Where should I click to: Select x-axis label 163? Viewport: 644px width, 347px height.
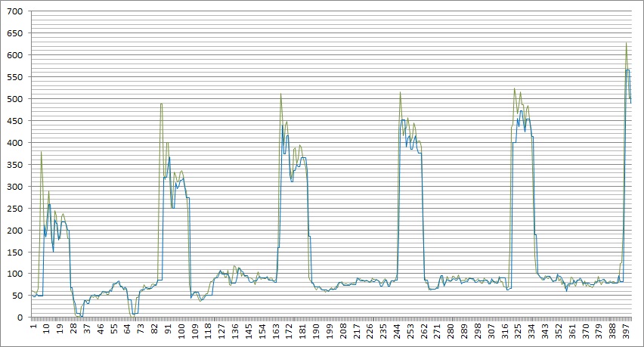click(x=276, y=331)
